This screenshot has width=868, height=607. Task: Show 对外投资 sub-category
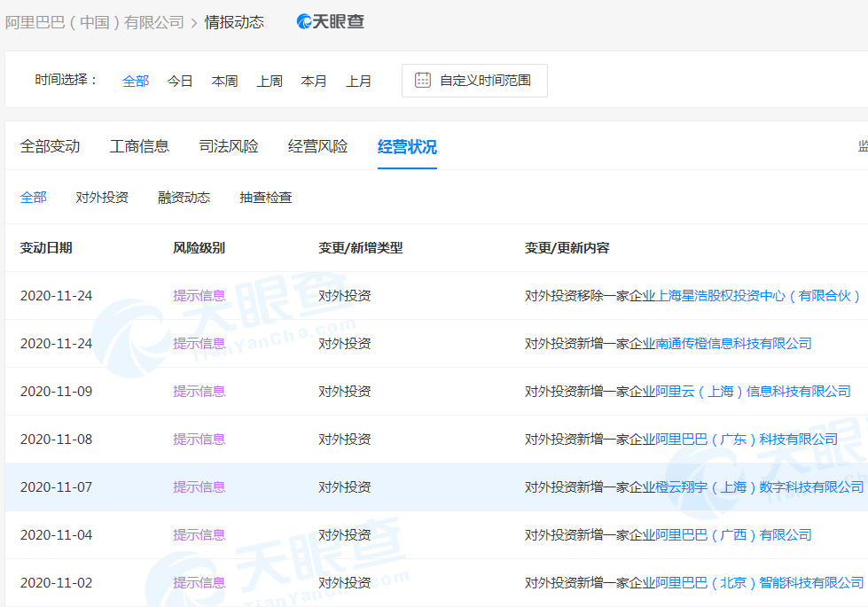[x=102, y=198]
